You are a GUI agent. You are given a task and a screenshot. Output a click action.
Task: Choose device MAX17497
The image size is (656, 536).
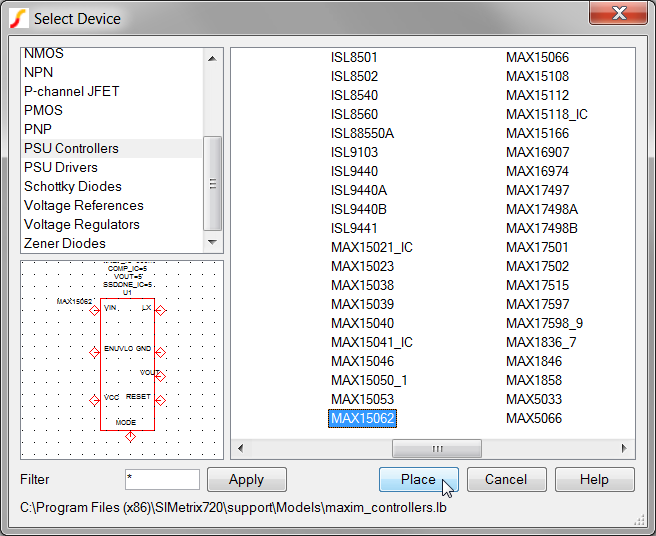click(x=538, y=190)
